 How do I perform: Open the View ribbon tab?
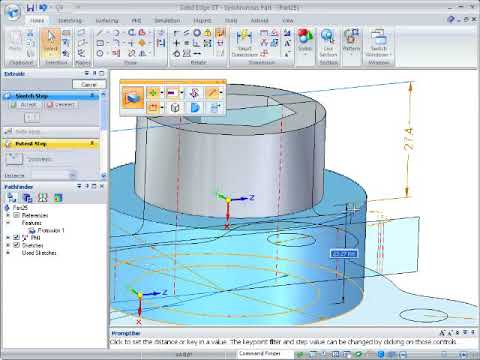click(288, 20)
